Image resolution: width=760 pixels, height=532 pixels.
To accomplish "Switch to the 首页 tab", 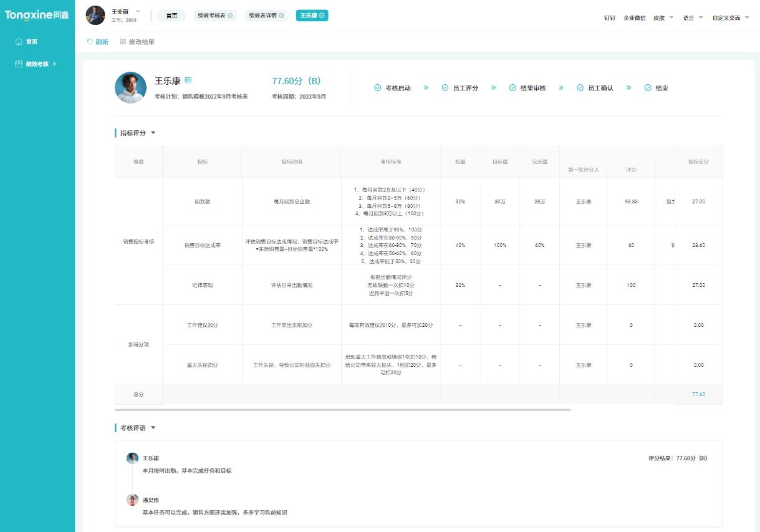I will pyautogui.click(x=171, y=16).
